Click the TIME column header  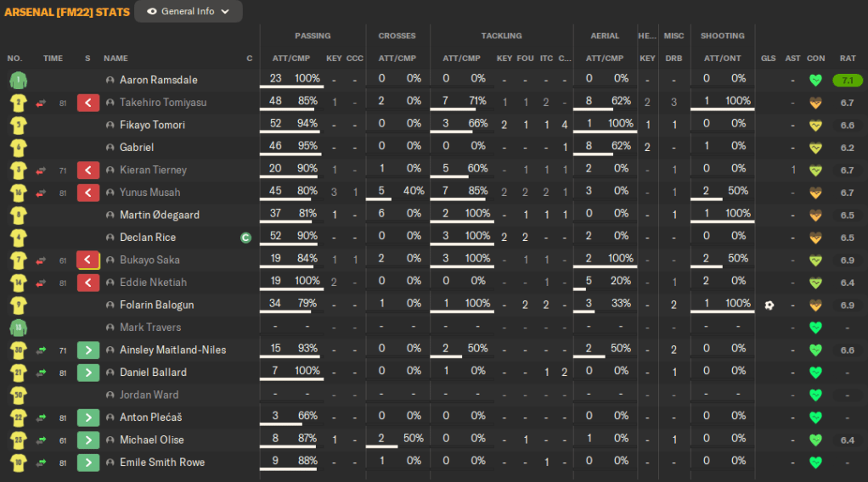(53, 59)
